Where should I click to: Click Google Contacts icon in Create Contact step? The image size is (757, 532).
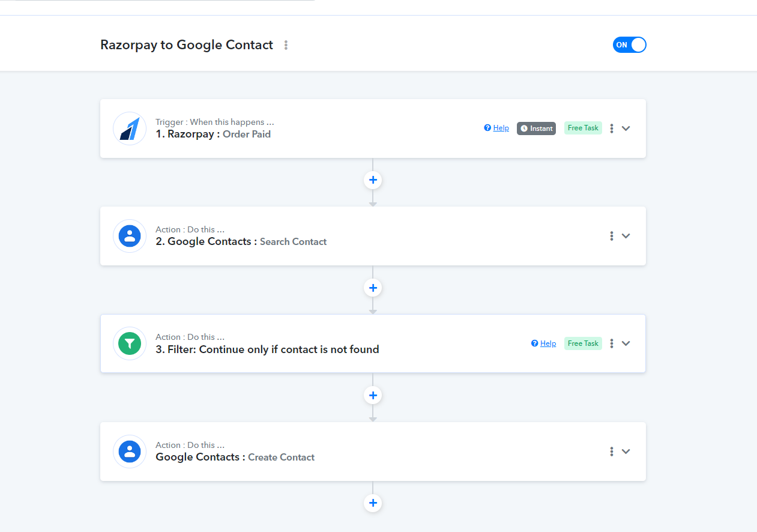pos(130,452)
